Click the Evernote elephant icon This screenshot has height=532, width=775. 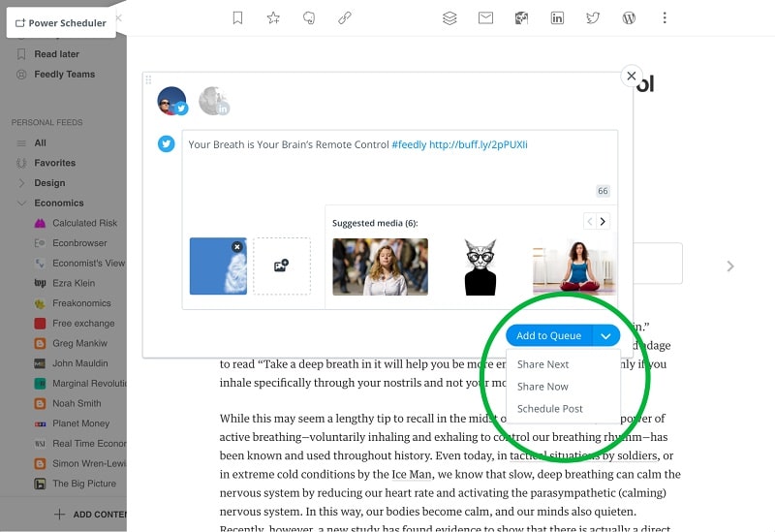[x=309, y=18]
